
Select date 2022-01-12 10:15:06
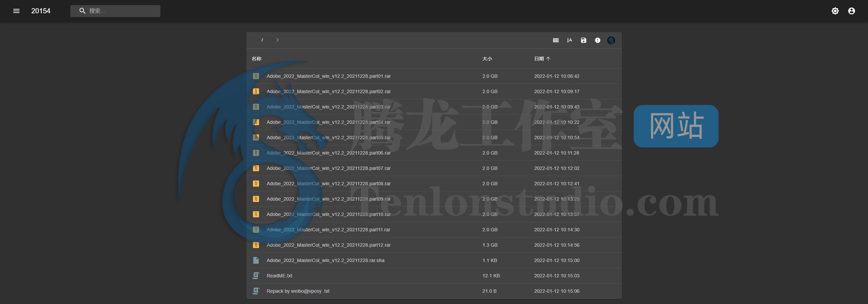coord(557,291)
